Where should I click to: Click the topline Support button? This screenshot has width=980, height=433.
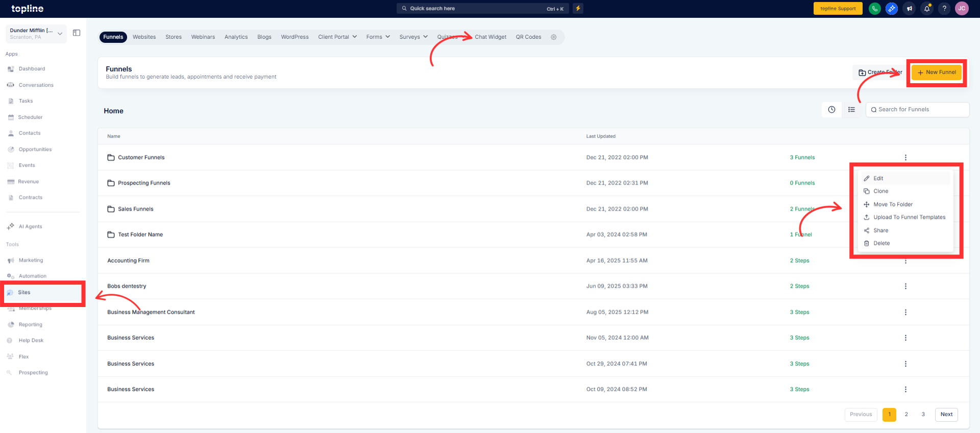[838, 9]
